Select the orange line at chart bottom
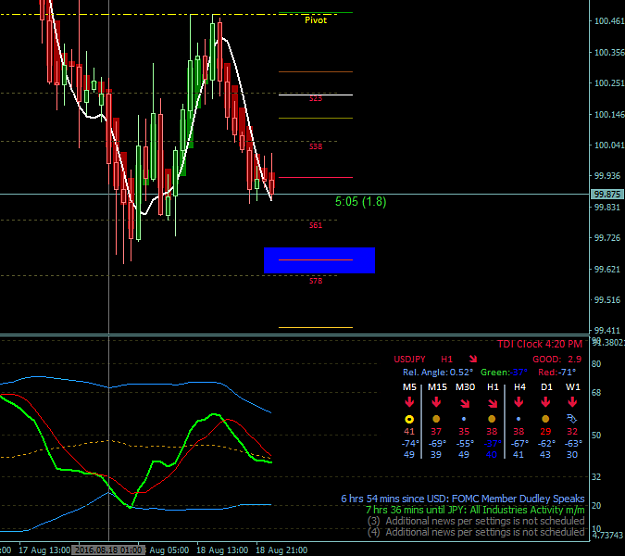Screen dimensions: 625x556 pyautogui.click(x=316, y=328)
